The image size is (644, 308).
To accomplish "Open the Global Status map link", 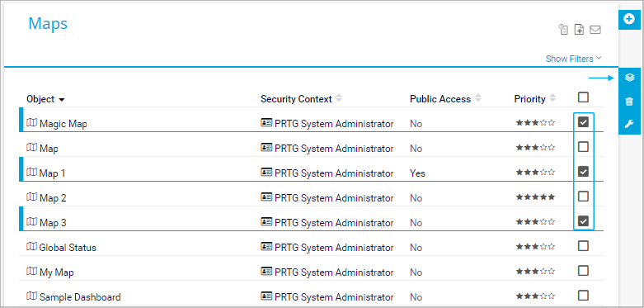I will point(68,248).
